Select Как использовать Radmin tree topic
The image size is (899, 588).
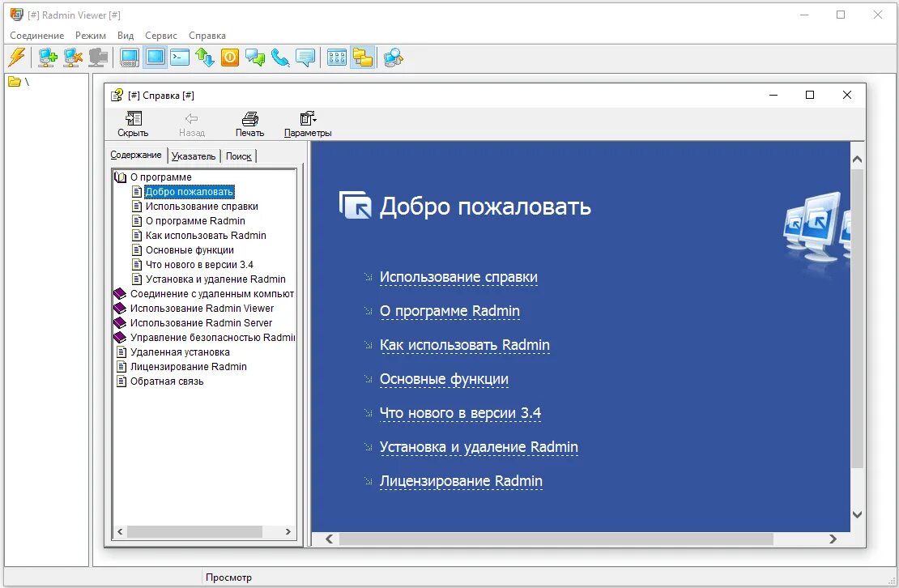click(206, 236)
